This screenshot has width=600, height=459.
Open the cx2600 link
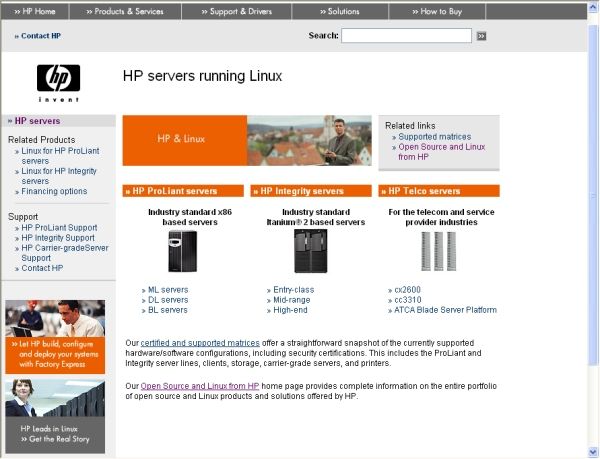click(x=407, y=290)
